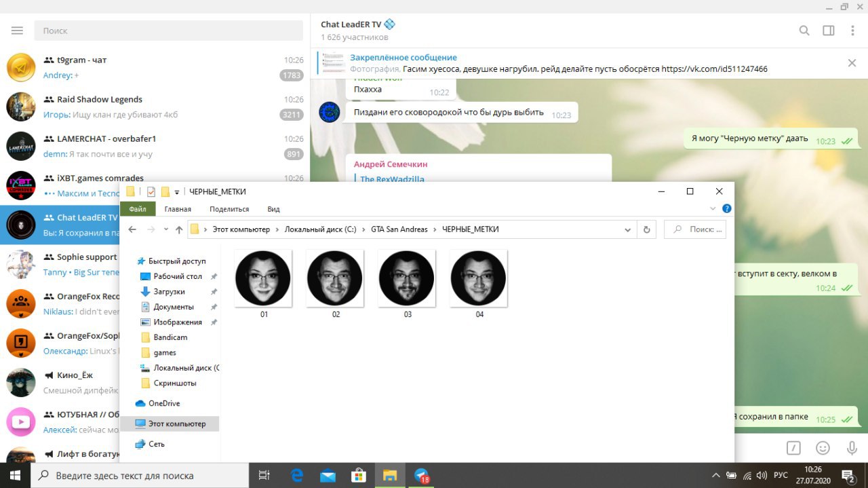Select Сеть in navigation pane
This screenshot has height=488, width=868.
coord(157,444)
